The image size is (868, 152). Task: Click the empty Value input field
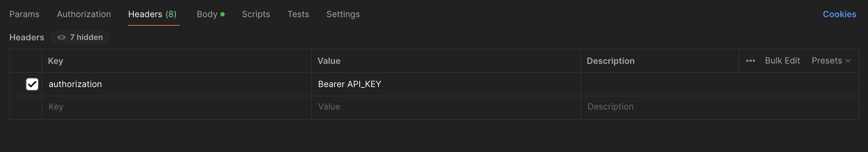point(446,107)
